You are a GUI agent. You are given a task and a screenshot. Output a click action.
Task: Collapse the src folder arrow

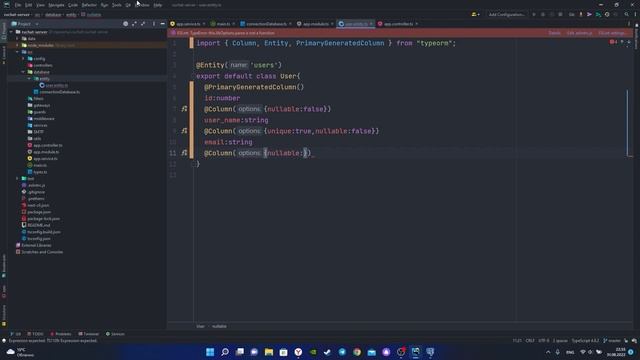click(18, 52)
